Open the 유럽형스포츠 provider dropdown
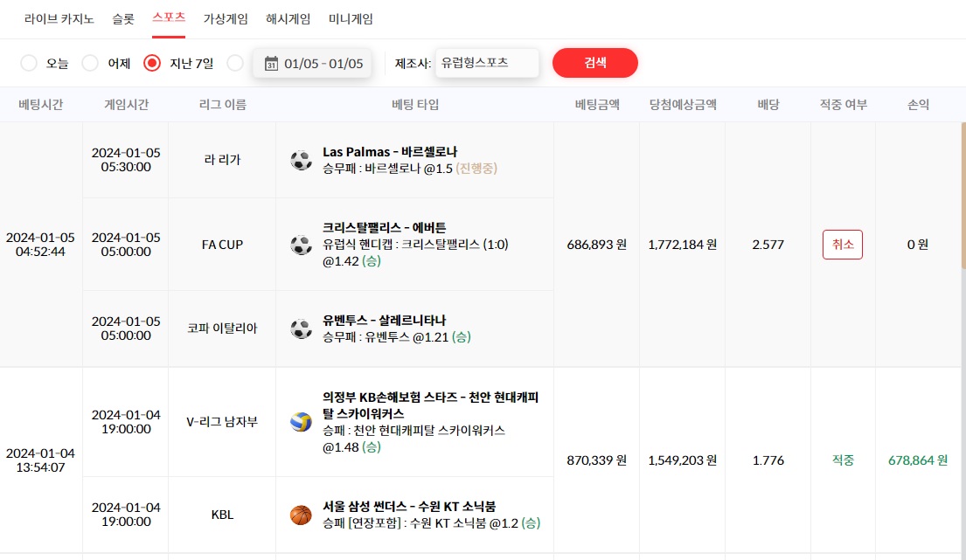 coord(487,63)
